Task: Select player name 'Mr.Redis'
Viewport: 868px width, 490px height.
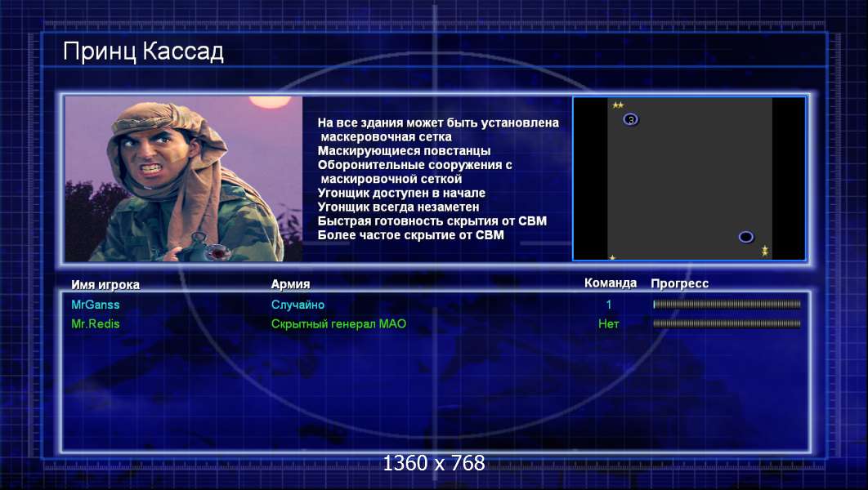Action: tap(95, 324)
